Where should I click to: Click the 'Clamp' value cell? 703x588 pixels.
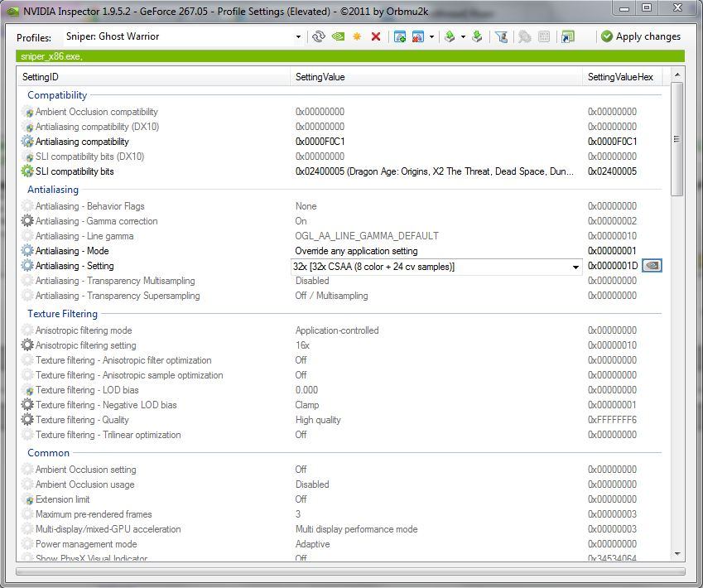[307, 405]
